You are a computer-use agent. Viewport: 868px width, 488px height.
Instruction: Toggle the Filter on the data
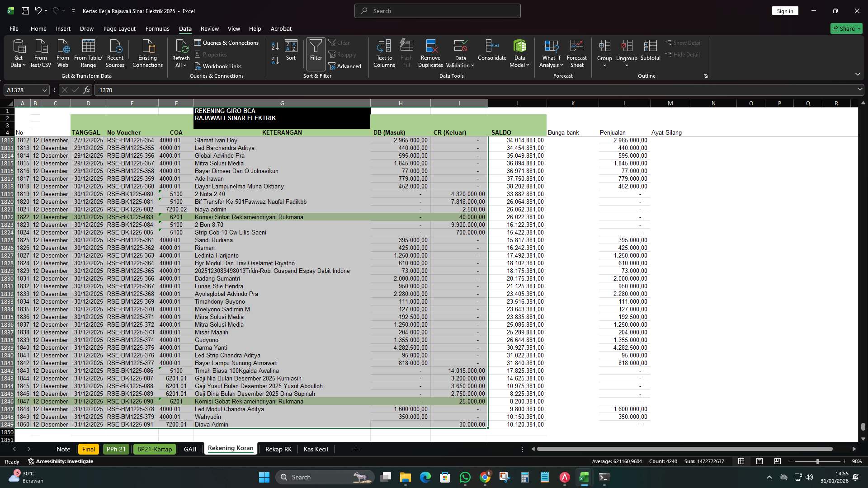[x=315, y=53]
